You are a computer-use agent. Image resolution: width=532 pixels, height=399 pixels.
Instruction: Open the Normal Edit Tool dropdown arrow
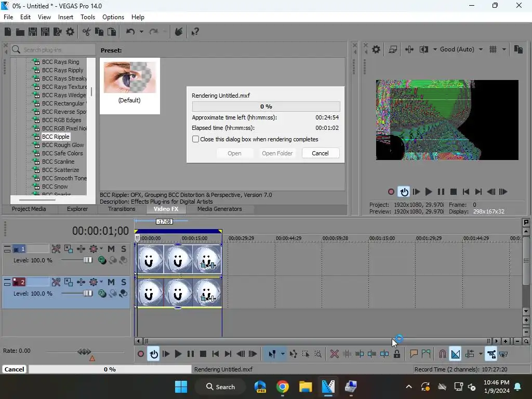coord(283,354)
